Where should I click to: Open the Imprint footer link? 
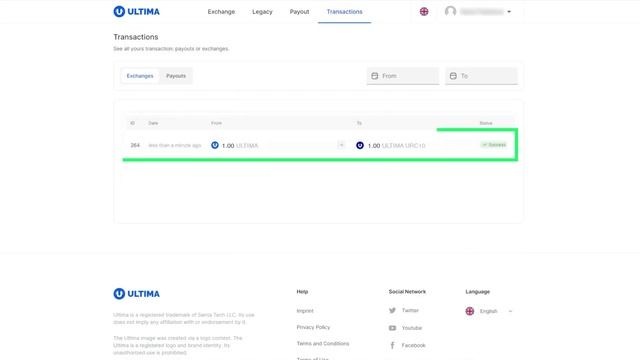[x=305, y=311]
